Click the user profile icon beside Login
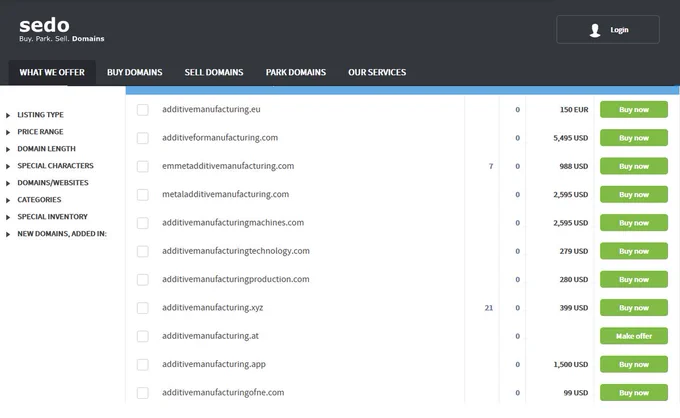 [595, 30]
